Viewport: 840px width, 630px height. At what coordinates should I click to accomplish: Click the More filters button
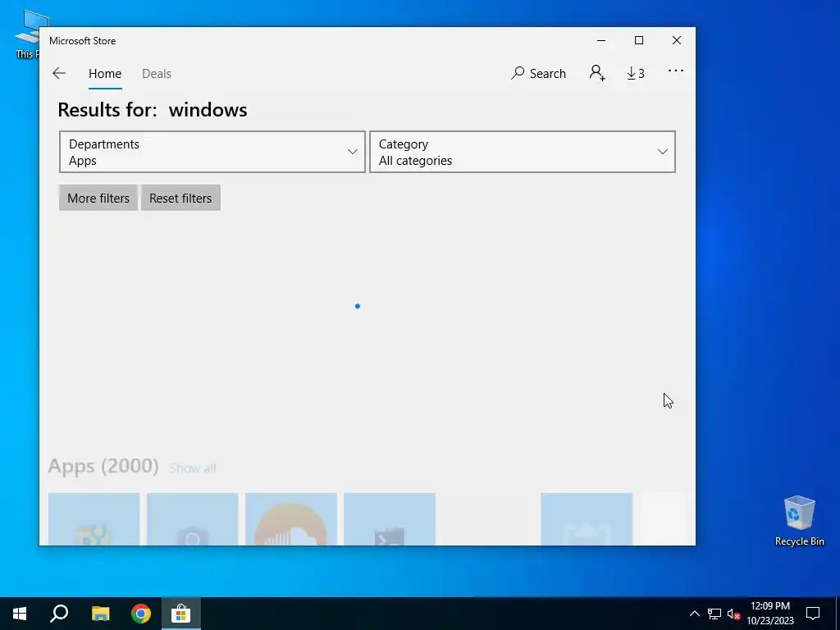(98, 198)
